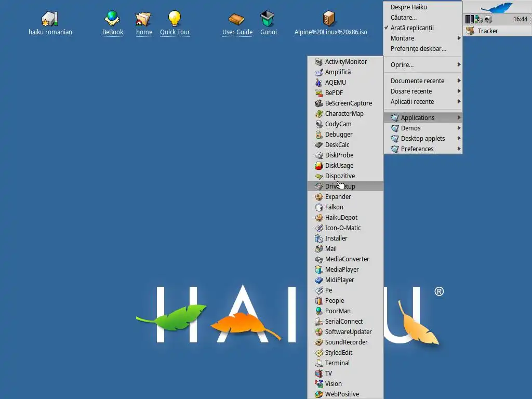Expand Dosare recente submenu
Image resolution: width=532 pixels, height=399 pixels.
[423, 91]
